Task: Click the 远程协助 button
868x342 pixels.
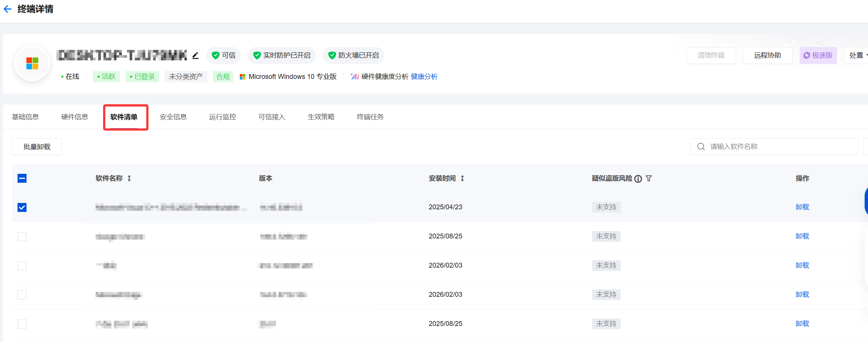Action: click(768, 56)
